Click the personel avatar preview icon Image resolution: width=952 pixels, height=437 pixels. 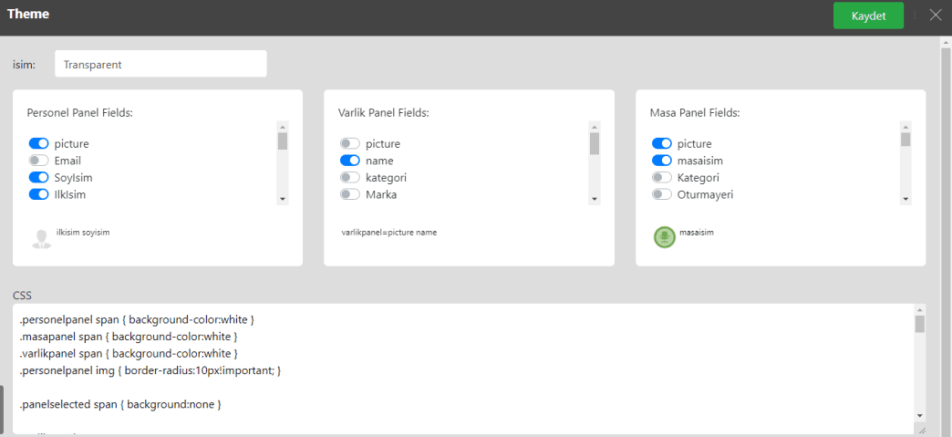(41, 237)
